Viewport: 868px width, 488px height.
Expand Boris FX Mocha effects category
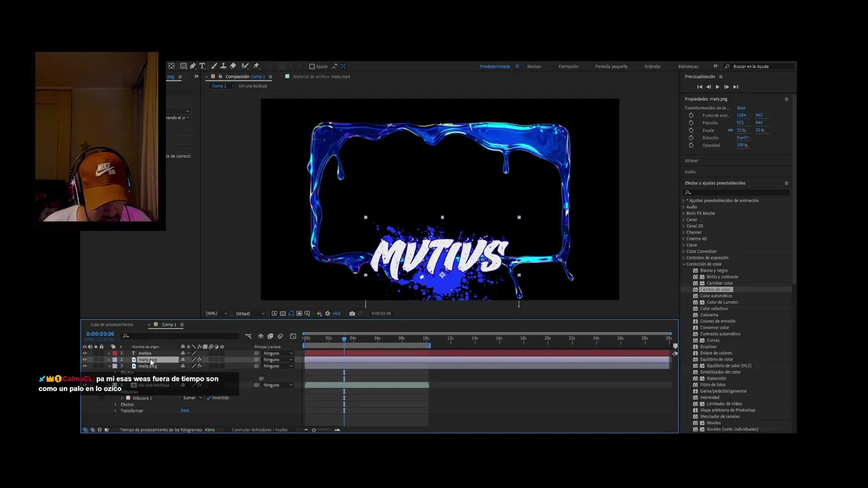click(684, 213)
